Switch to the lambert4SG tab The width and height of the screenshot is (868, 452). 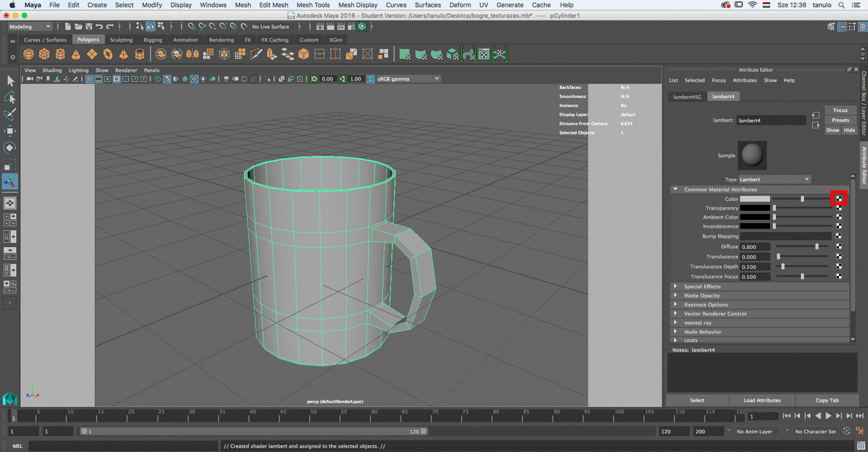(x=687, y=97)
